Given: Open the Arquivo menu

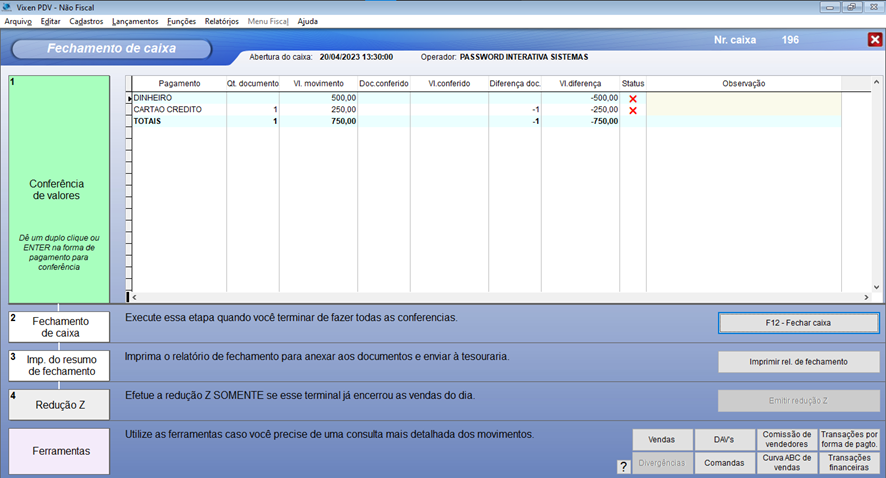Looking at the screenshot, I should pyautogui.click(x=18, y=21).
